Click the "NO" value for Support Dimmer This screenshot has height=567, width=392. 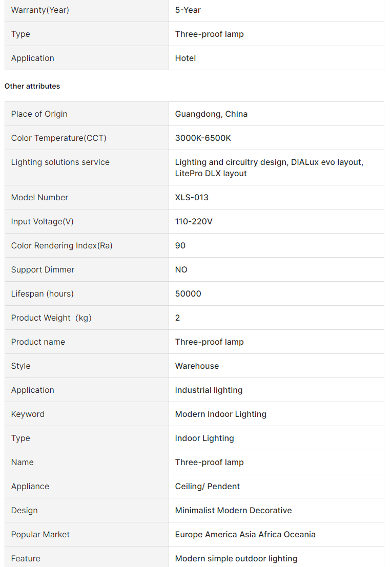click(181, 269)
